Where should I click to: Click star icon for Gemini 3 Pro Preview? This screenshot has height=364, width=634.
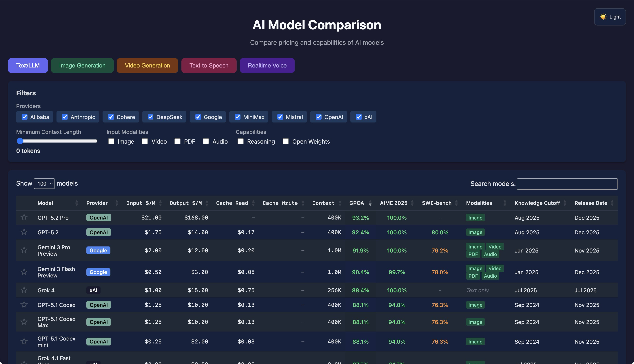point(24,250)
